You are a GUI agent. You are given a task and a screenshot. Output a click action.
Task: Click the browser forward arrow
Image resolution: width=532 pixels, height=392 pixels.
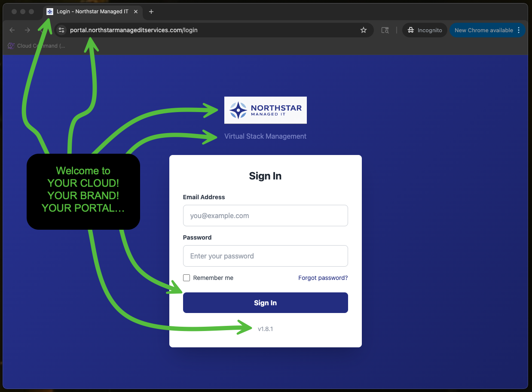click(28, 30)
